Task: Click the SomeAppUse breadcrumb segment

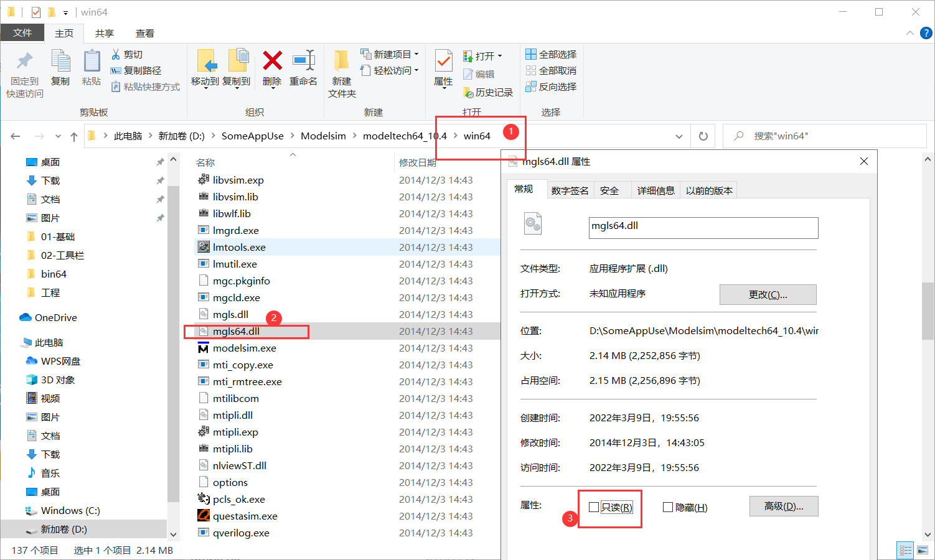Action: [x=253, y=136]
